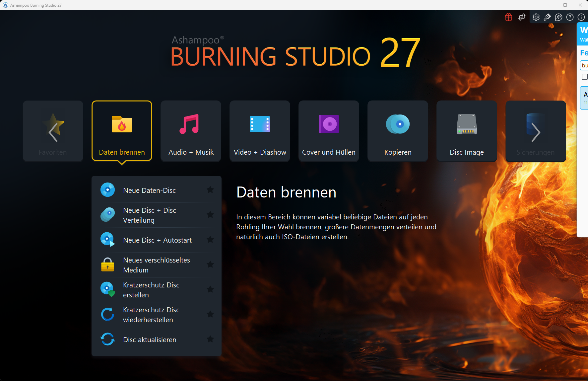Open settings via the gear icon
Image resolution: width=588 pixels, height=381 pixels.
(536, 17)
